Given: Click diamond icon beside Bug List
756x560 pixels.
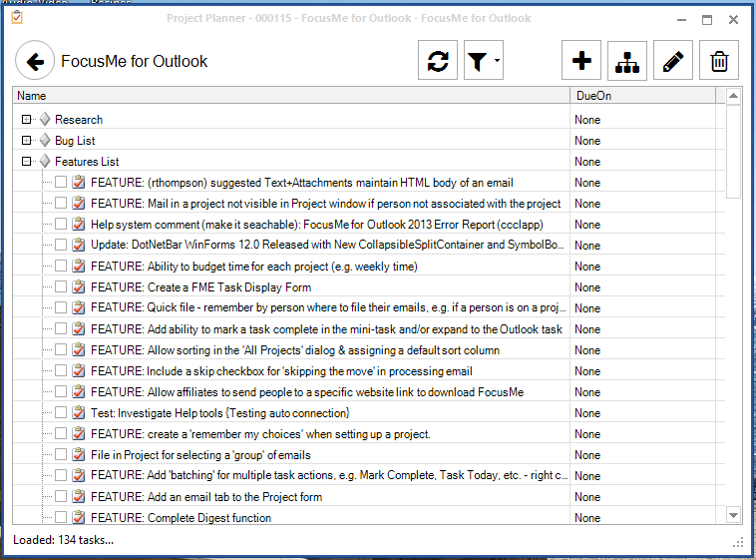Looking at the screenshot, I should click(45, 141).
